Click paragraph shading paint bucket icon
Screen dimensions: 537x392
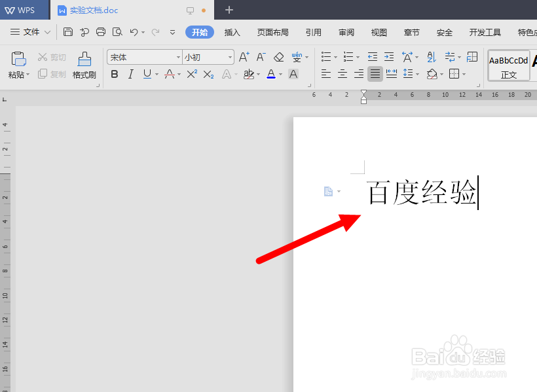point(432,74)
